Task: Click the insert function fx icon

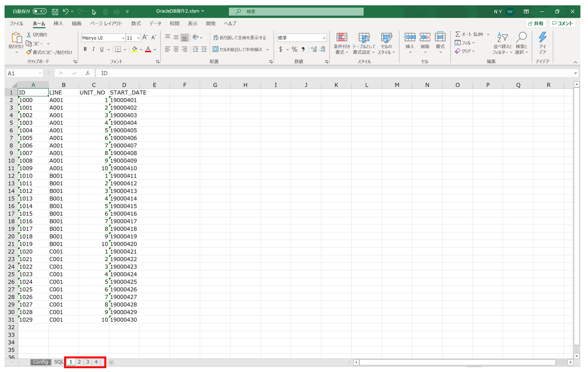Action: click(x=88, y=73)
